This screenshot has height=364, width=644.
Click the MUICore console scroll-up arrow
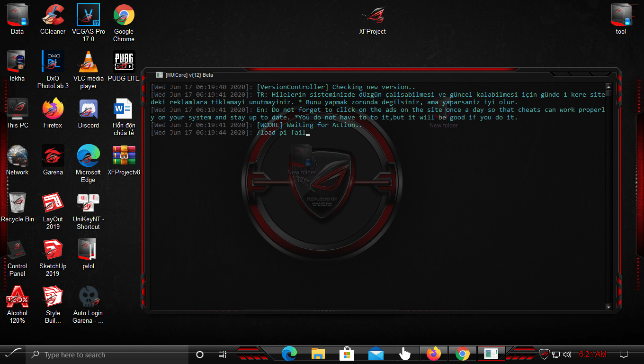coord(608,86)
